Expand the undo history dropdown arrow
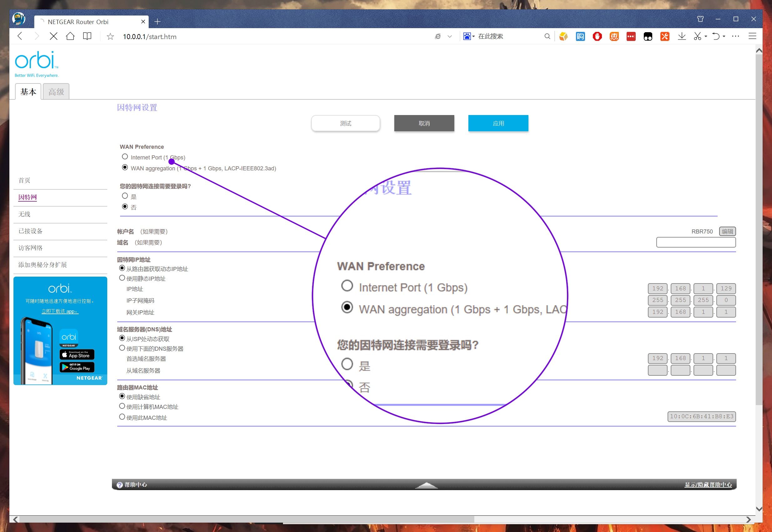Image resolution: width=772 pixels, height=532 pixels. point(724,37)
